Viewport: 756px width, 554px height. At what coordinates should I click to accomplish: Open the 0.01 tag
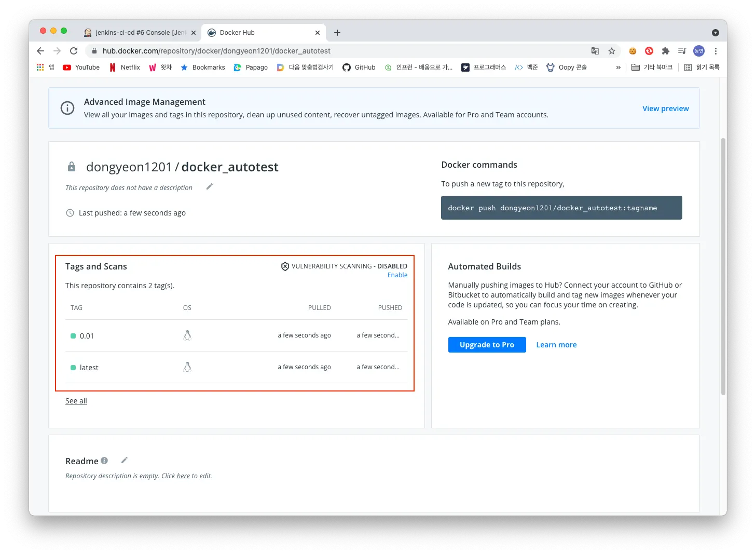(87, 336)
